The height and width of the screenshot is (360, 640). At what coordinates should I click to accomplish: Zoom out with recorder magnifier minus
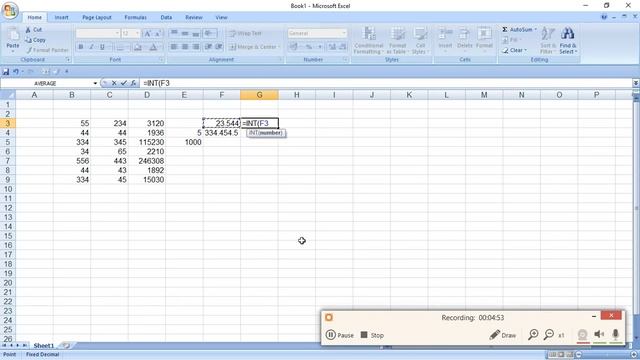pos(549,335)
